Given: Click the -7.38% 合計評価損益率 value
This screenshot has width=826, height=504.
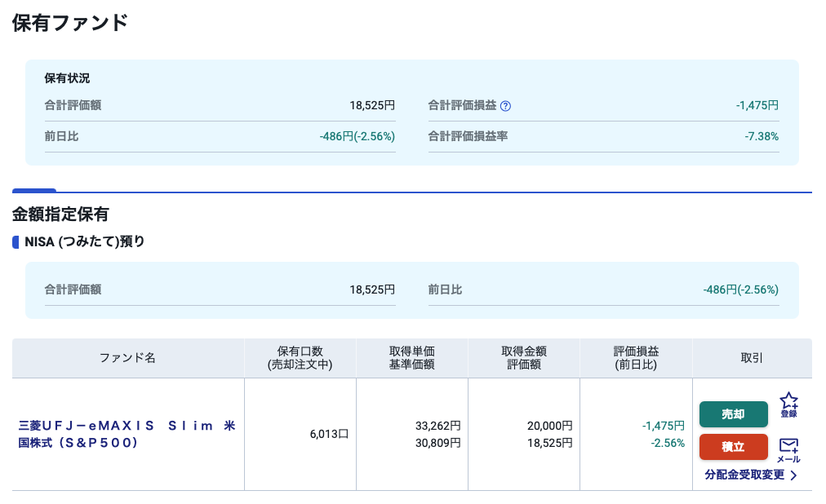Looking at the screenshot, I should click(761, 136).
